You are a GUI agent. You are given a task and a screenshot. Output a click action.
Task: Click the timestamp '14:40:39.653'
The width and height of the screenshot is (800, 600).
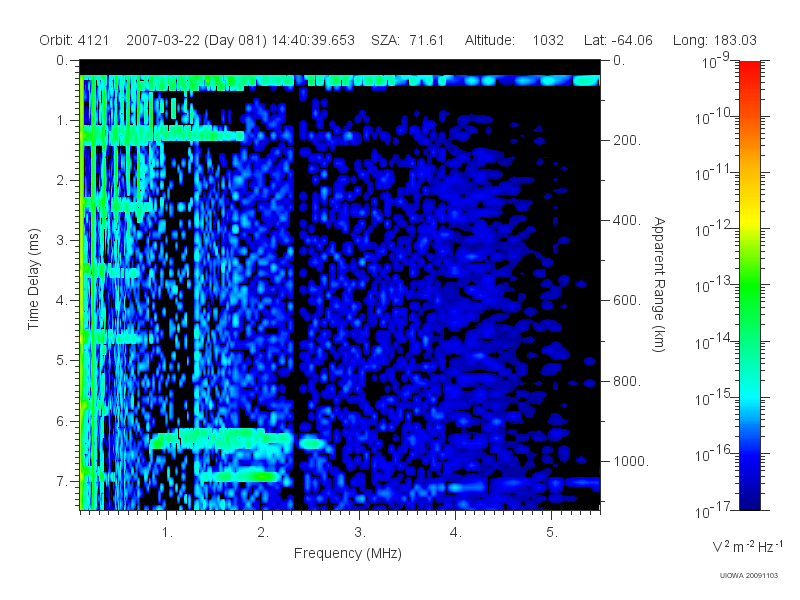coord(313,40)
